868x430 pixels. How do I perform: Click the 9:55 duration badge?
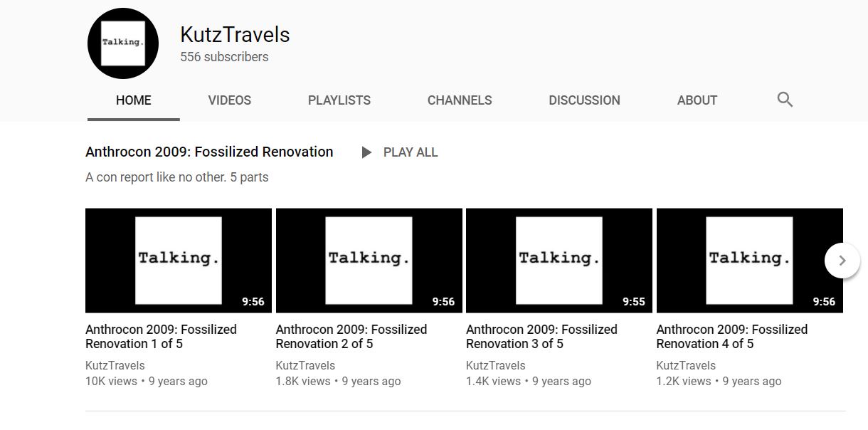634,302
